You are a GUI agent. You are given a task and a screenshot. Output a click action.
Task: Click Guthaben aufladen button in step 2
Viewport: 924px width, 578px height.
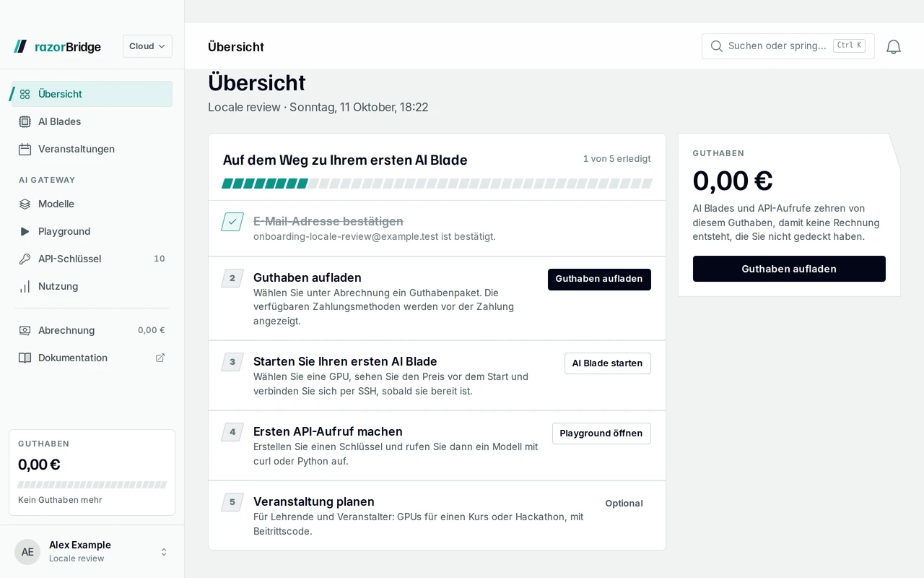pos(599,279)
